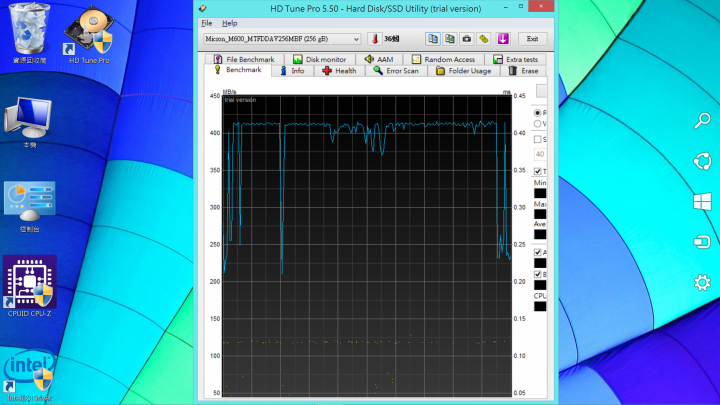This screenshot has width=720, height=405.
Task: Click the black CPU usage value box
Action: tap(540, 306)
